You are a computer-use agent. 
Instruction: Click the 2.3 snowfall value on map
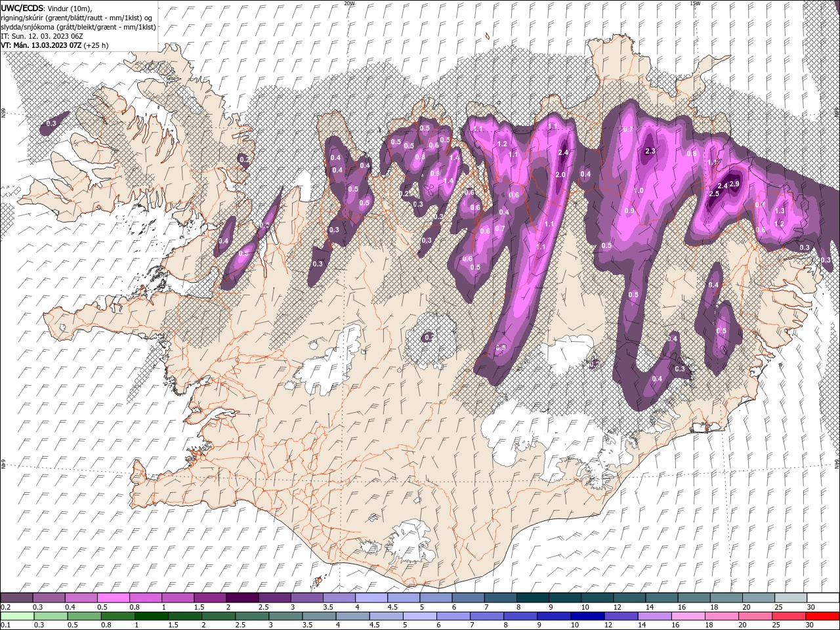pos(650,151)
